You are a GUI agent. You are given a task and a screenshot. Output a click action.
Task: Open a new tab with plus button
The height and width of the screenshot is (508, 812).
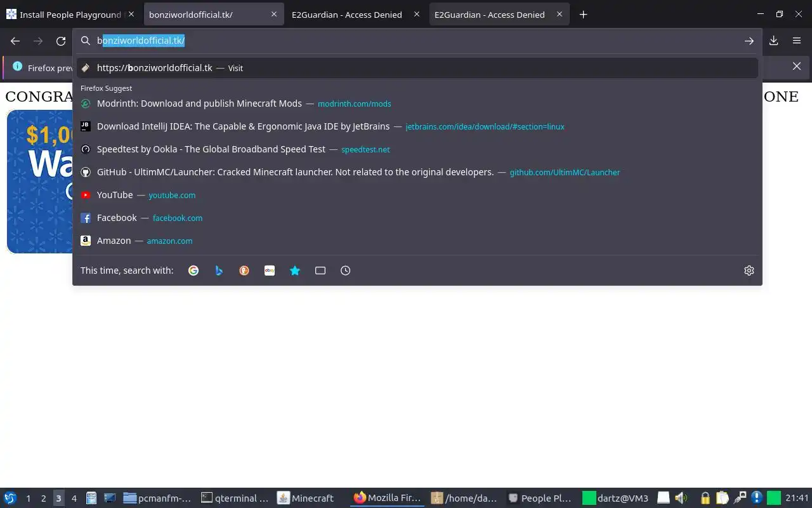coord(583,15)
